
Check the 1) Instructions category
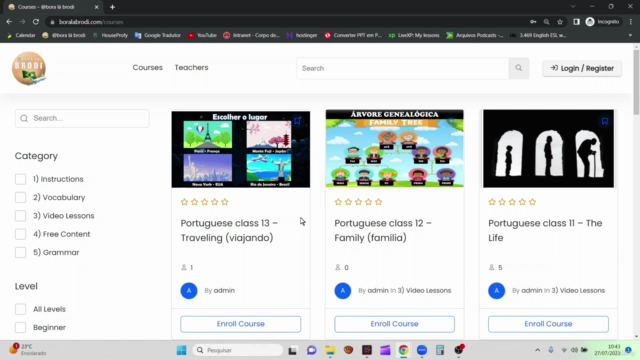20,179
